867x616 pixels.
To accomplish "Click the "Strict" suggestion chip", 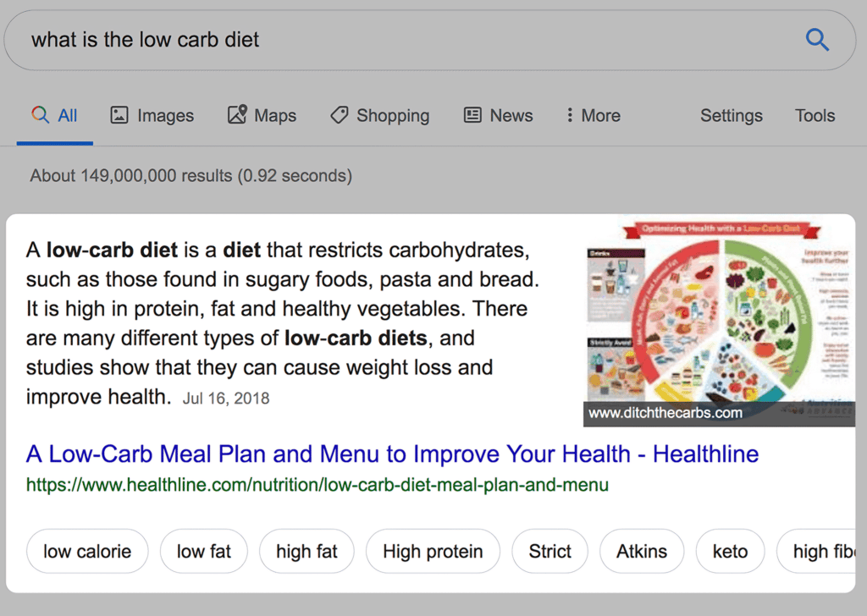I will point(549,552).
